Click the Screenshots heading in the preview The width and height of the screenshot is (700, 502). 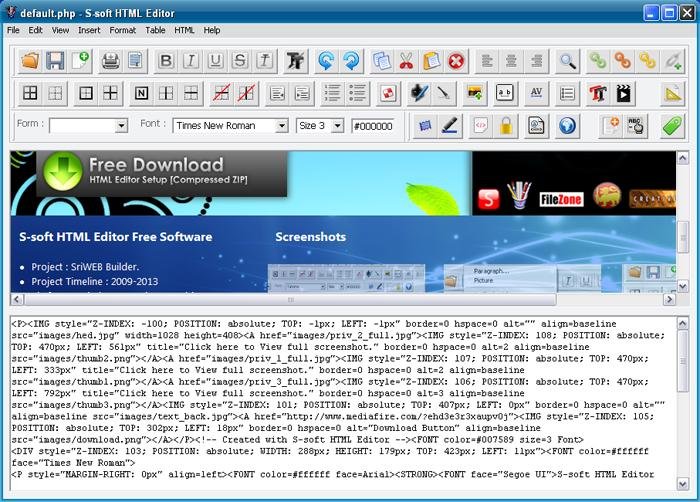pyautogui.click(x=310, y=237)
